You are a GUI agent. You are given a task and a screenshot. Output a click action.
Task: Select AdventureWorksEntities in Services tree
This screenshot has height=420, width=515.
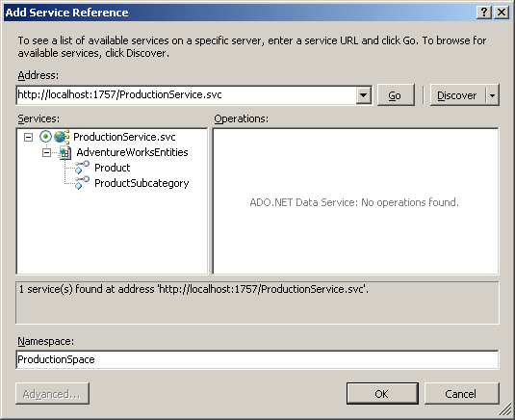133,152
